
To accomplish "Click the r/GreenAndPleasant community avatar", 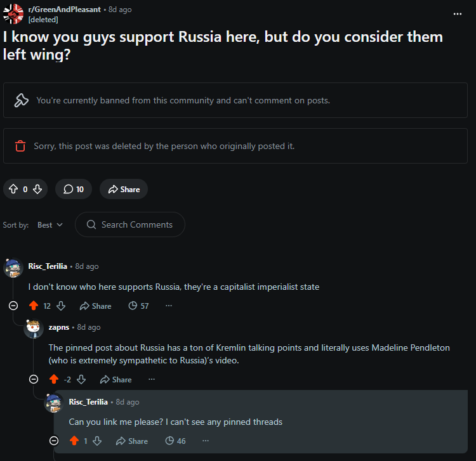I will 13,14.
